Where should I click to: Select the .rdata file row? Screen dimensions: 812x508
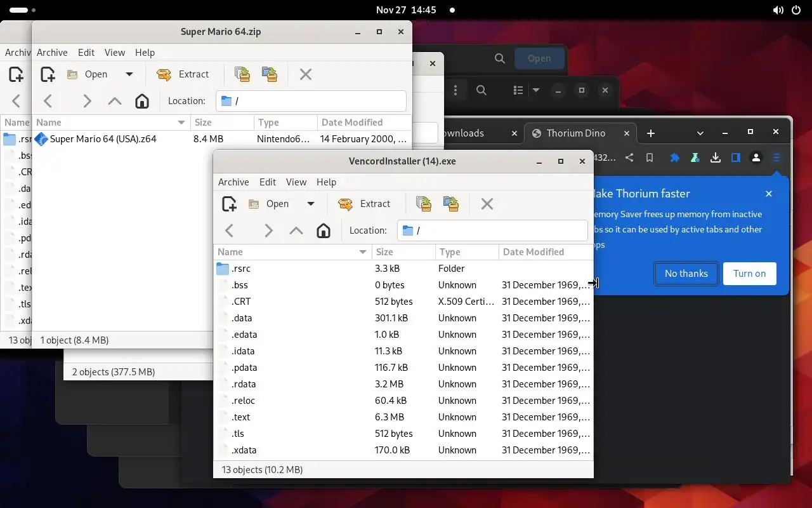pos(403,384)
